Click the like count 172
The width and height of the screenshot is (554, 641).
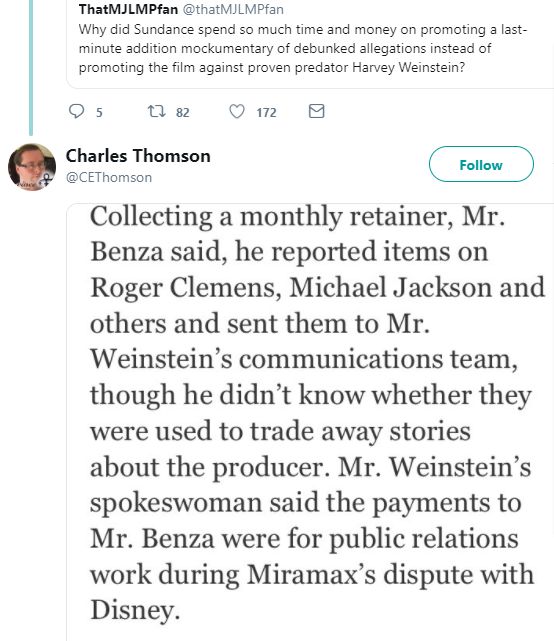point(267,112)
